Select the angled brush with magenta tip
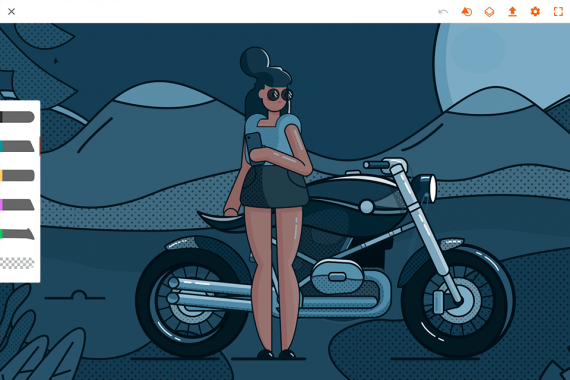Viewport: 570px width, 380px height. tap(17, 205)
